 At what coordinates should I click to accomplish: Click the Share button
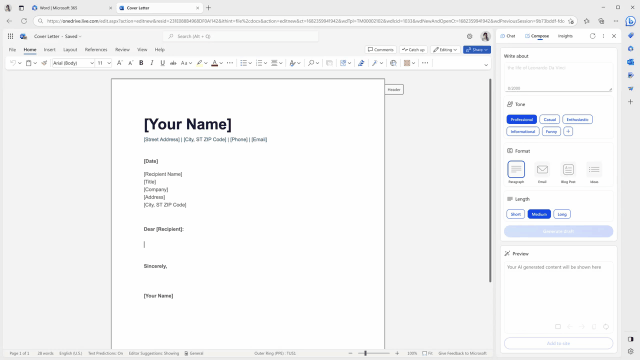[477, 50]
